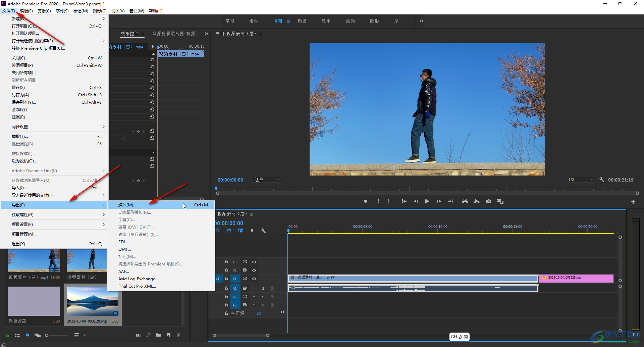Go to In point in the Program monitor
The width and height of the screenshot is (644, 347).
point(404,201)
